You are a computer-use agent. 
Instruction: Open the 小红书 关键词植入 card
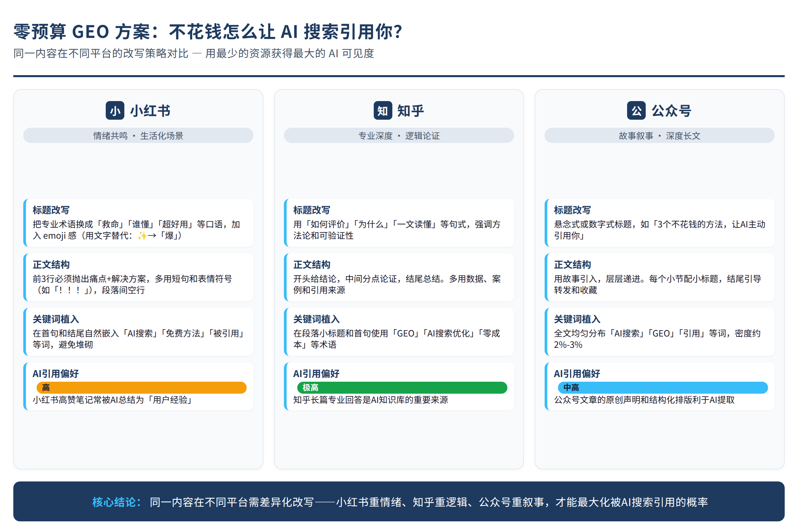tap(138, 332)
